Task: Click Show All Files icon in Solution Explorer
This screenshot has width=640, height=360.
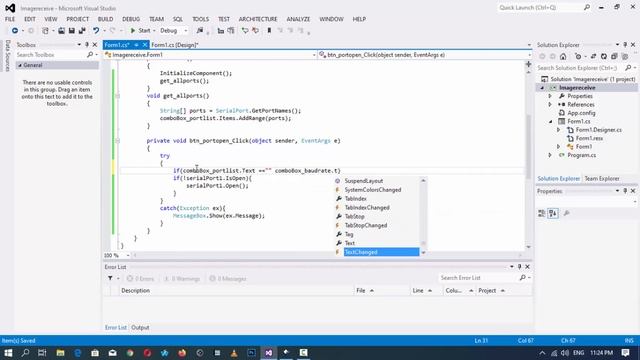Action: (x=624, y=56)
